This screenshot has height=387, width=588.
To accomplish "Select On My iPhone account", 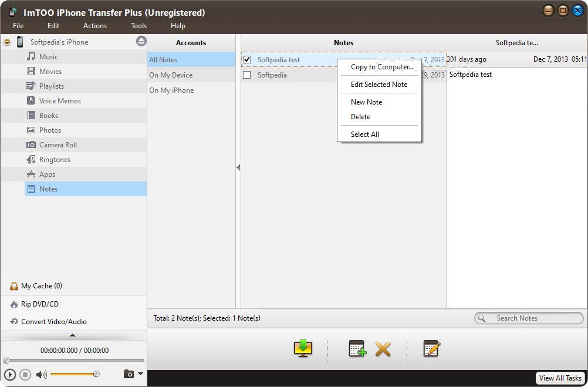I will click(191, 90).
